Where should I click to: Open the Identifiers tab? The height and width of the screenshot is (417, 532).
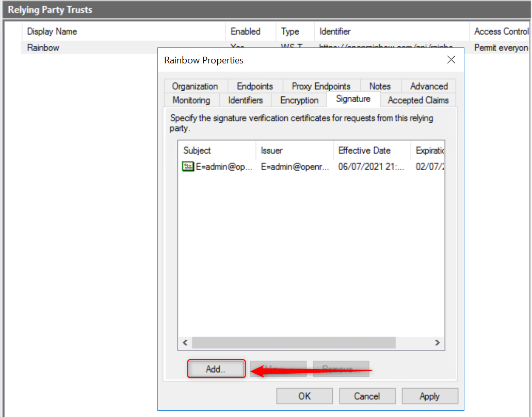(246, 100)
